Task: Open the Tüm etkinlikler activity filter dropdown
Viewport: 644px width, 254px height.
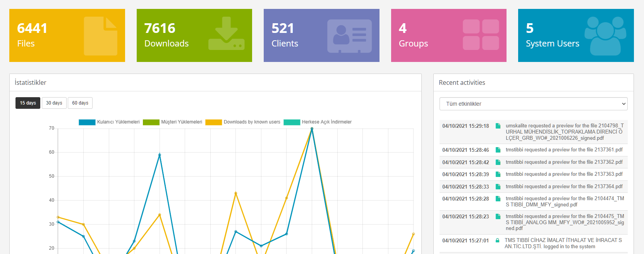Action: click(533, 104)
